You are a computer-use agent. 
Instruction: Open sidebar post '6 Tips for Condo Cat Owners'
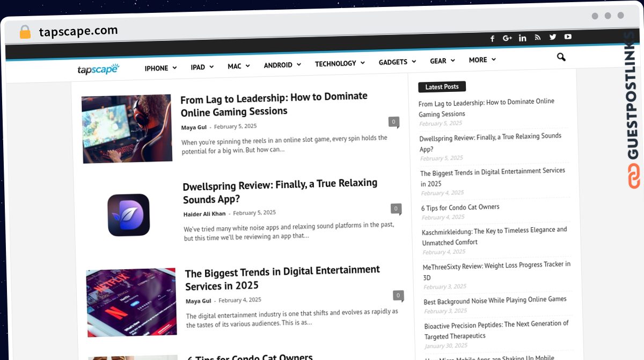point(460,207)
